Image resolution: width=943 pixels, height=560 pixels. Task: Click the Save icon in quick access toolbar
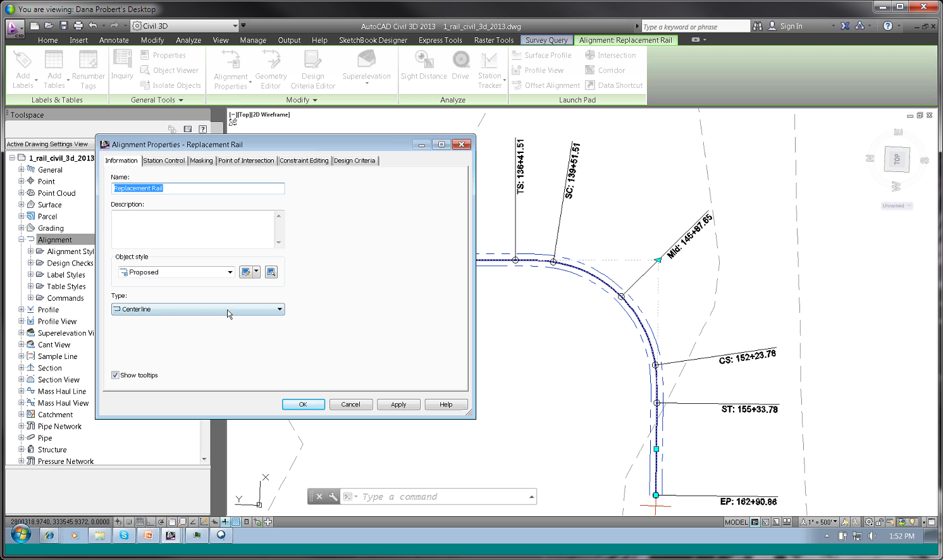[x=64, y=26]
